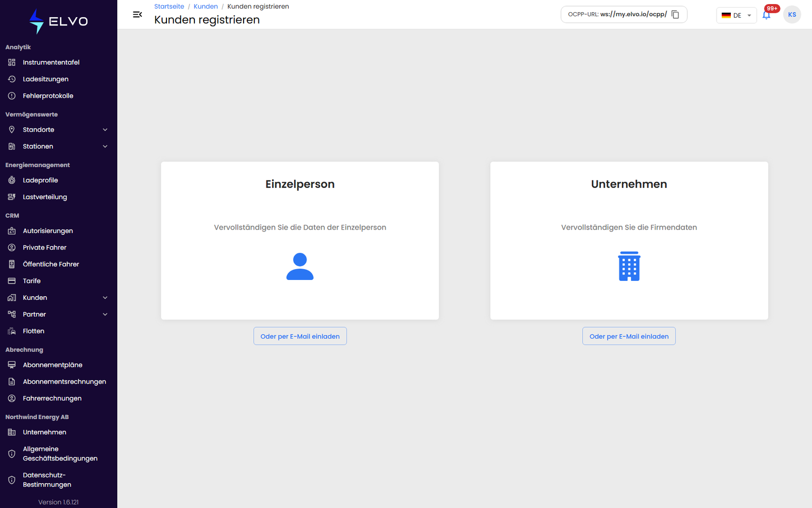Screen dimensions: 812x508
Task: Click the Ladesitzungen history icon
Action: tap(12, 79)
